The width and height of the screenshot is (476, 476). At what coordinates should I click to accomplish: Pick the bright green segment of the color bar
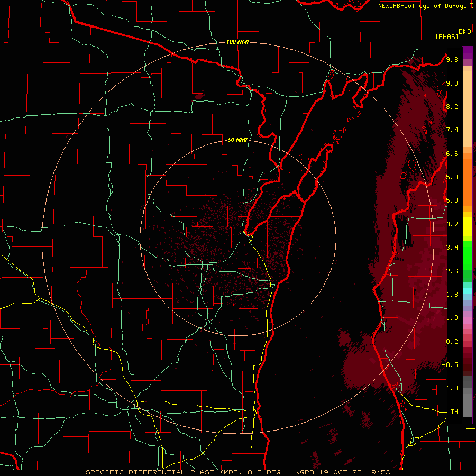[467, 255]
